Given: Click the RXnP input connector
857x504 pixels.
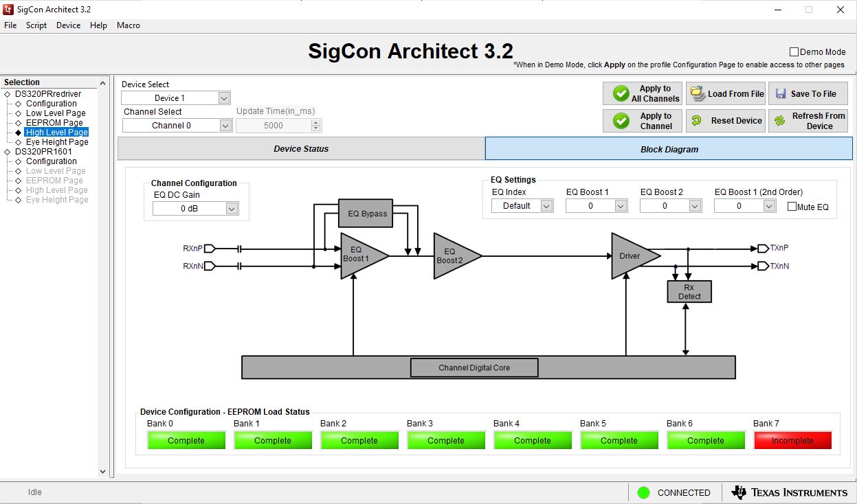Looking at the screenshot, I should (210, 248).
